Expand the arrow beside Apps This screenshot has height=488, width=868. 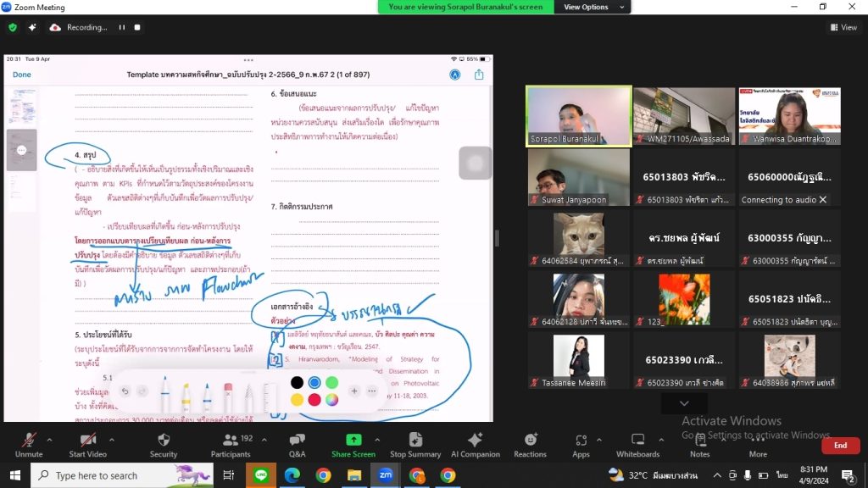tap(599, 440)
